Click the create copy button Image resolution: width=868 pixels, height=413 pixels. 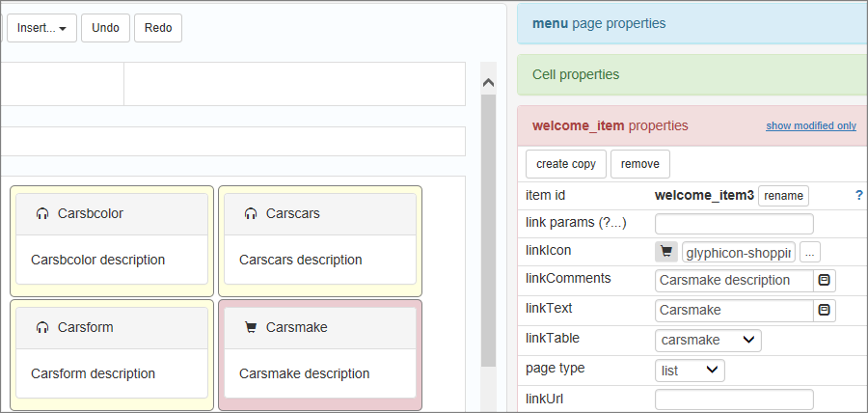click(566, 164)
